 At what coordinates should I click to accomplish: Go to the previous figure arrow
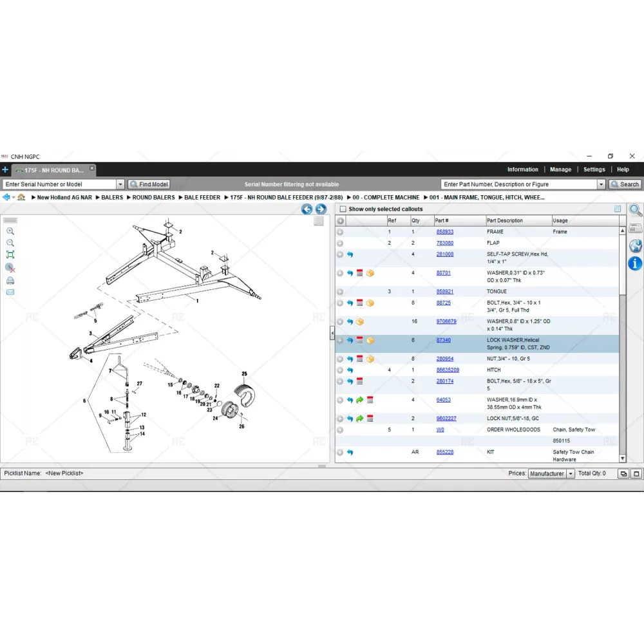coord(307,209)
